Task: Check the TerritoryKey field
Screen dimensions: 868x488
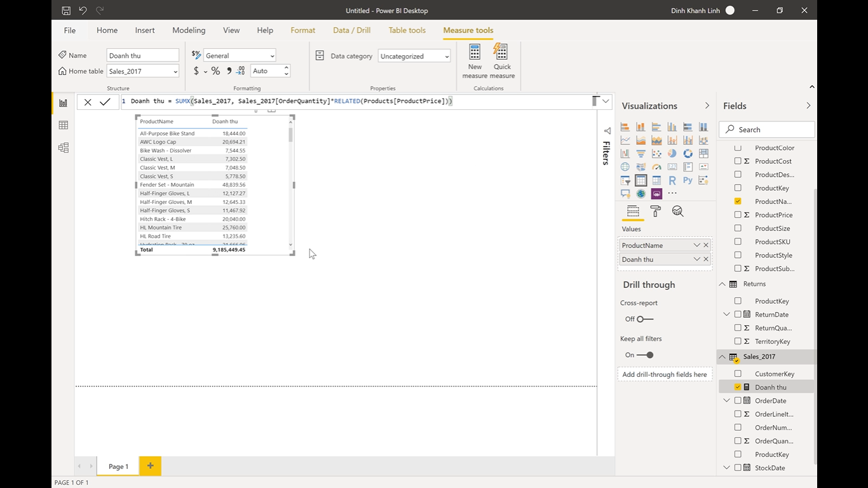Action: click(738, 341)
